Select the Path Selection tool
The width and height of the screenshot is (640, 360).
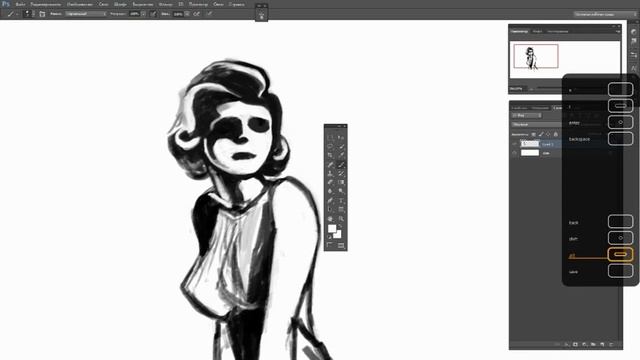click(x=330, y=209)
